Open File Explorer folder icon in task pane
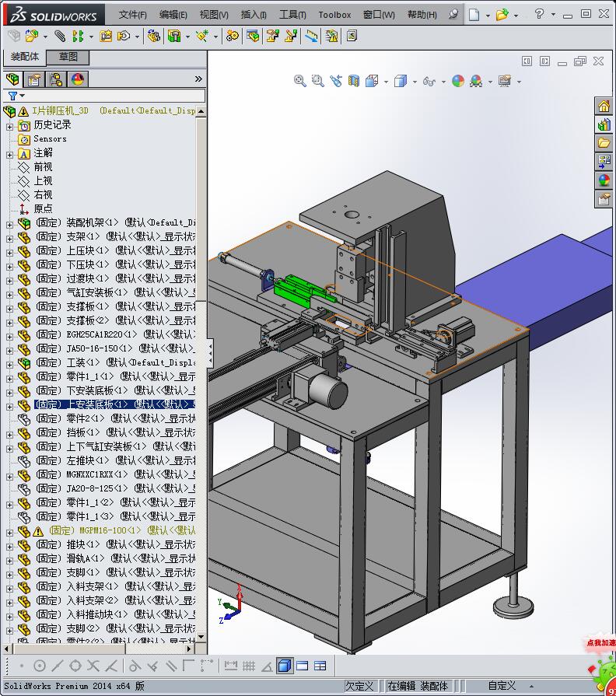The image size is (616, 696). point(604,143)
